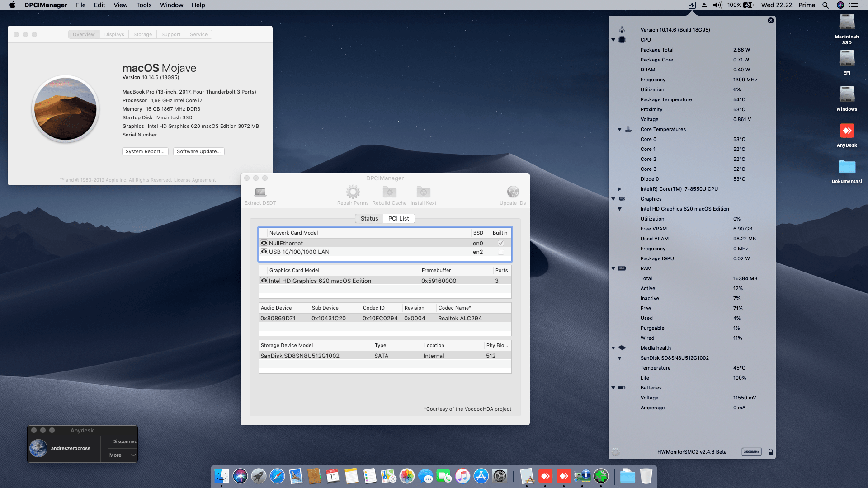Toggle Builtin checkbox for NullEthernet
Viewport: 868px width, 488px height.
point(500,243)
